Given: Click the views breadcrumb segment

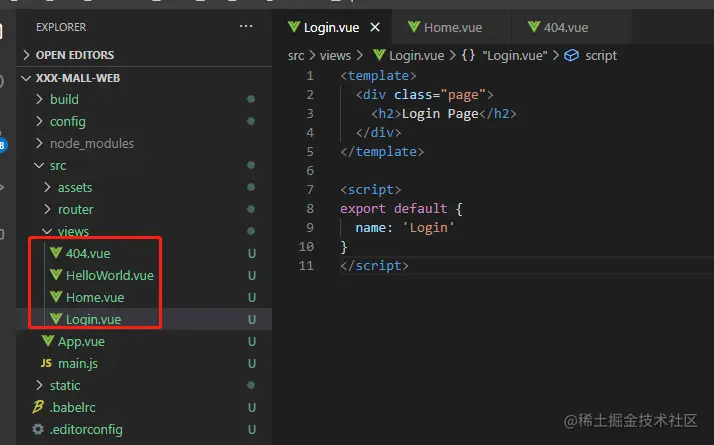Looking at the screenshot, I should tap(335, 56).
